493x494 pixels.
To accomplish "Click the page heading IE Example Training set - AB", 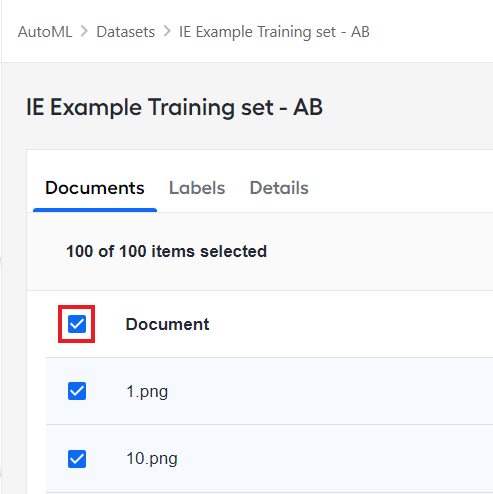I will 174,107.
